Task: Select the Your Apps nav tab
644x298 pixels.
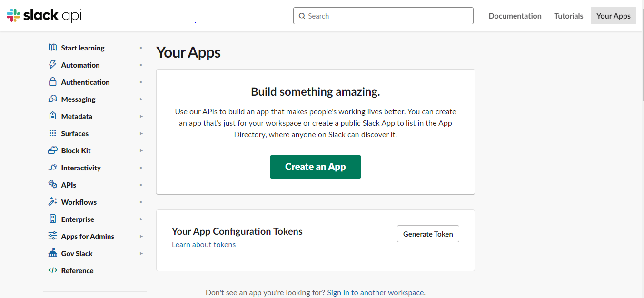Action: coord(613,16)
